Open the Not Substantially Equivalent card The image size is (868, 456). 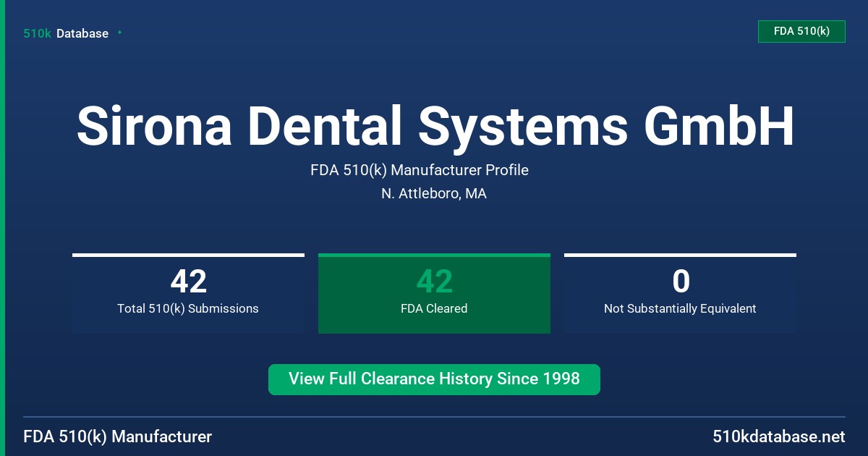680,293
